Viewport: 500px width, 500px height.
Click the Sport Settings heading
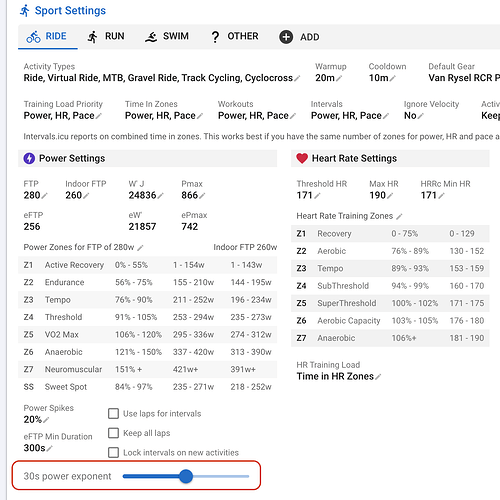(x=70, y=11)
